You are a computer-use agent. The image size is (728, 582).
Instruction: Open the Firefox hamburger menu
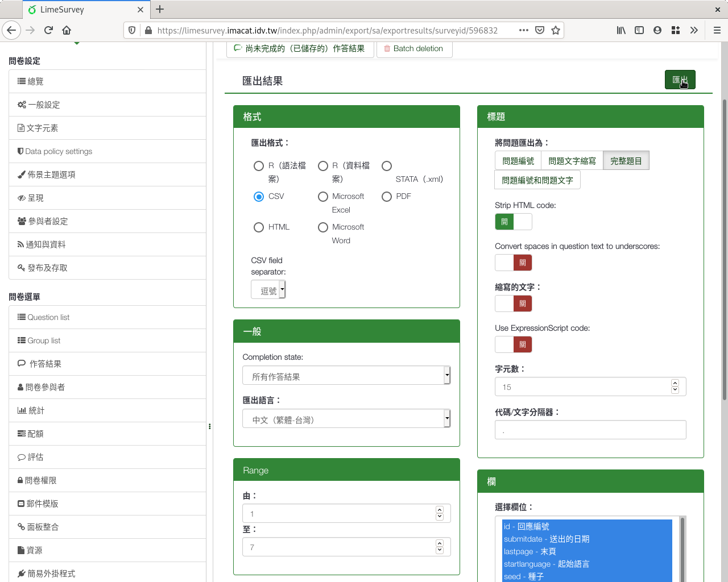click(717, 30)
